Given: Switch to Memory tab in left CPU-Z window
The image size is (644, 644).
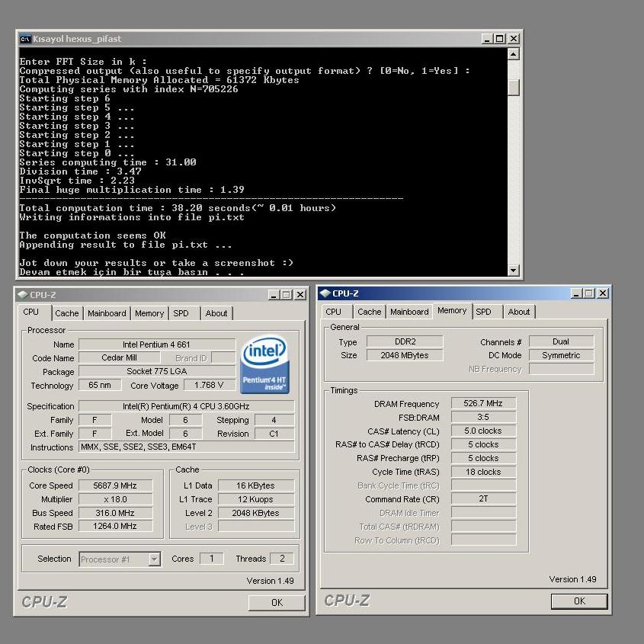Looking at the screenshot, I should 149,313.
